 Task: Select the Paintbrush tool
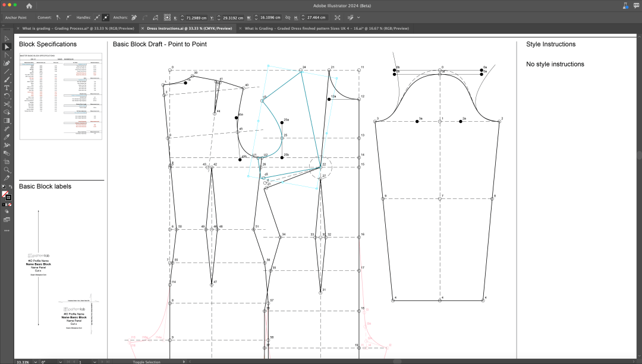coord(7,80)
